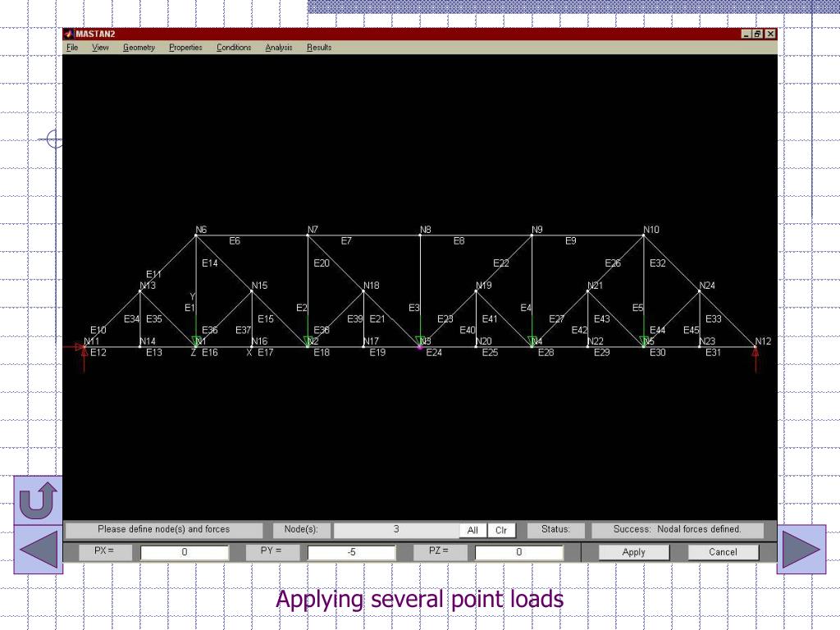Clear node selection with Clr
Image resolution: width=840 pixels, height=630 pixels.
coord(501,530)
